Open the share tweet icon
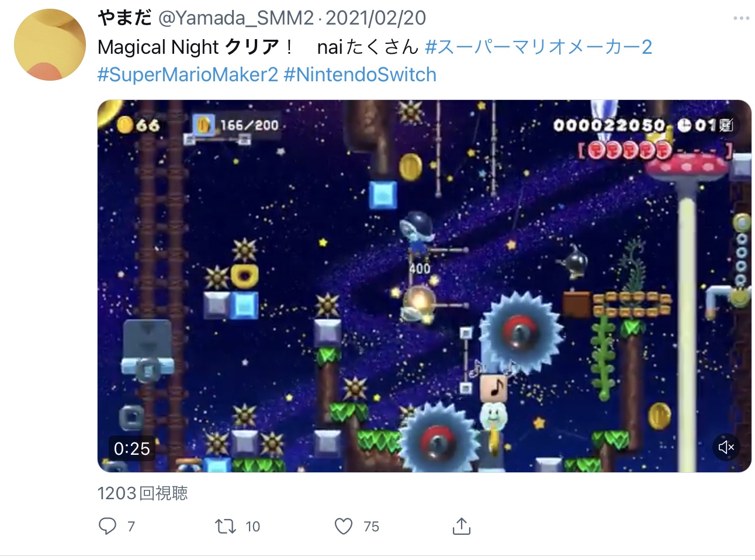 462,526
